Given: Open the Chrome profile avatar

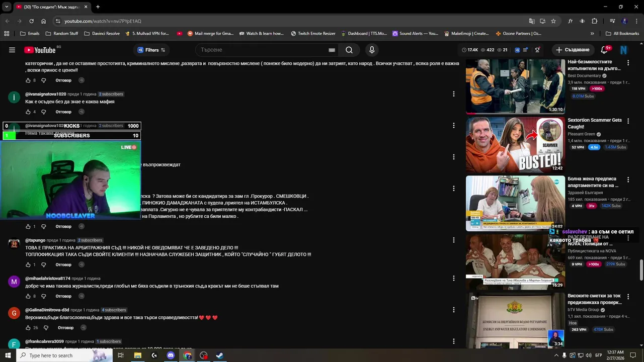Looking at the screenshot, I should click(x=624, y=21).
